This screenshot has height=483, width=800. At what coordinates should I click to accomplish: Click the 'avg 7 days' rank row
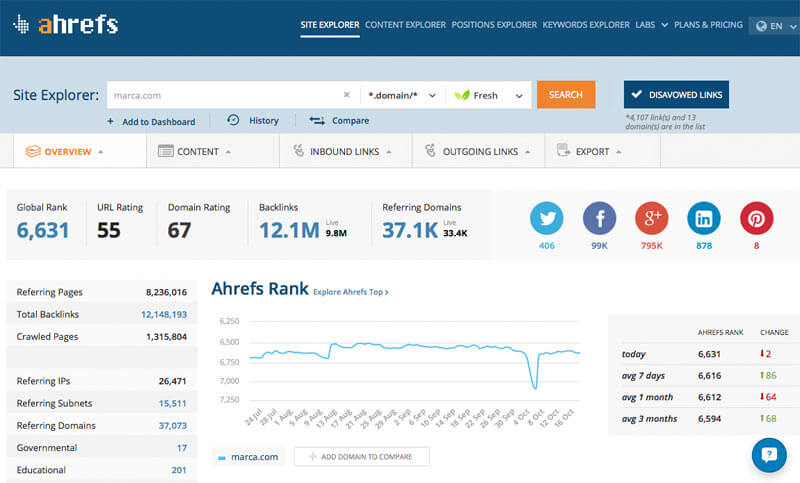click(703, 375)
